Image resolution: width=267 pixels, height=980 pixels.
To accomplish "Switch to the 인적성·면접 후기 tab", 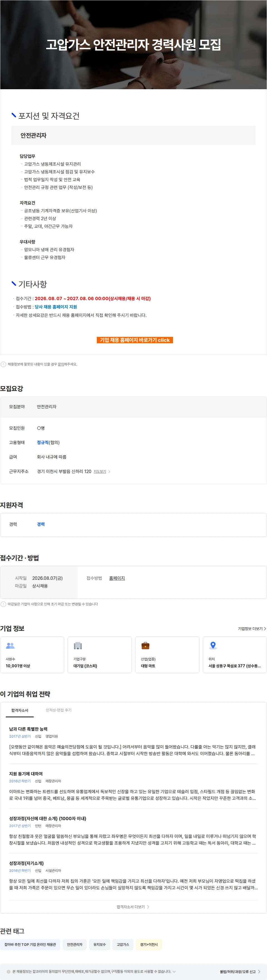I will coord(59,710).
